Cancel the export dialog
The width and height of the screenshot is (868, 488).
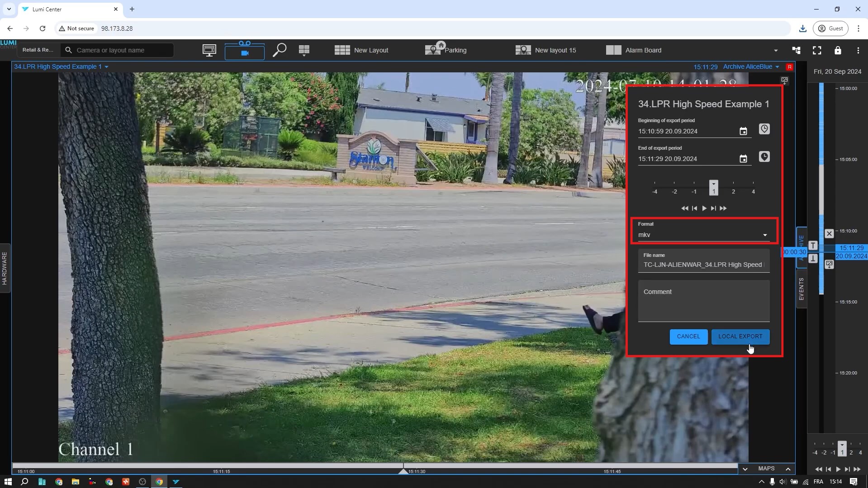[x=688, y=336]
